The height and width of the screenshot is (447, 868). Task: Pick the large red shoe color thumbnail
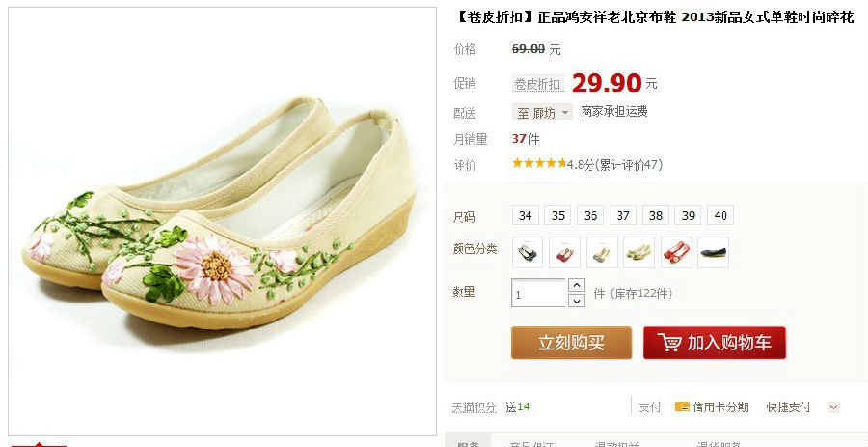(676, 253)
